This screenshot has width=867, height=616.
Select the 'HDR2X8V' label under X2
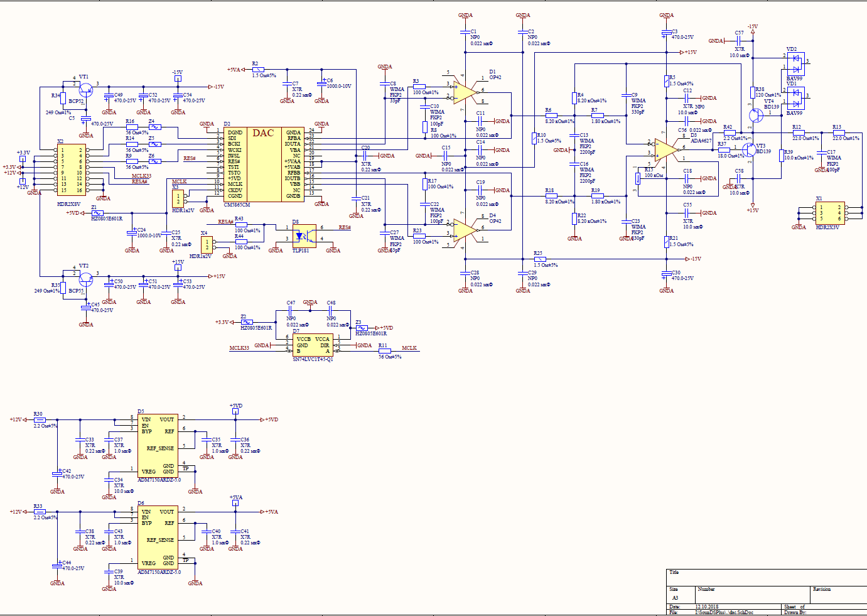(69, 205)
